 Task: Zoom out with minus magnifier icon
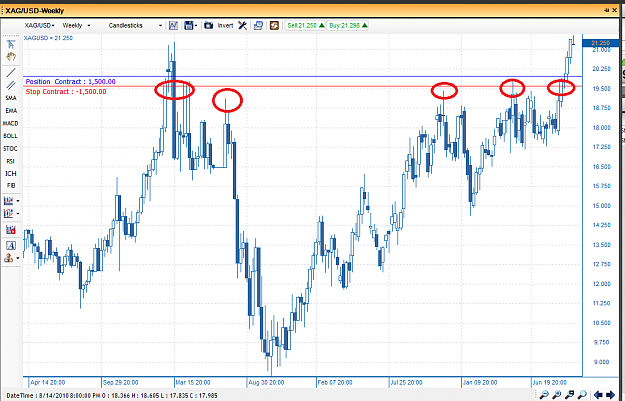tap(544, 395)
